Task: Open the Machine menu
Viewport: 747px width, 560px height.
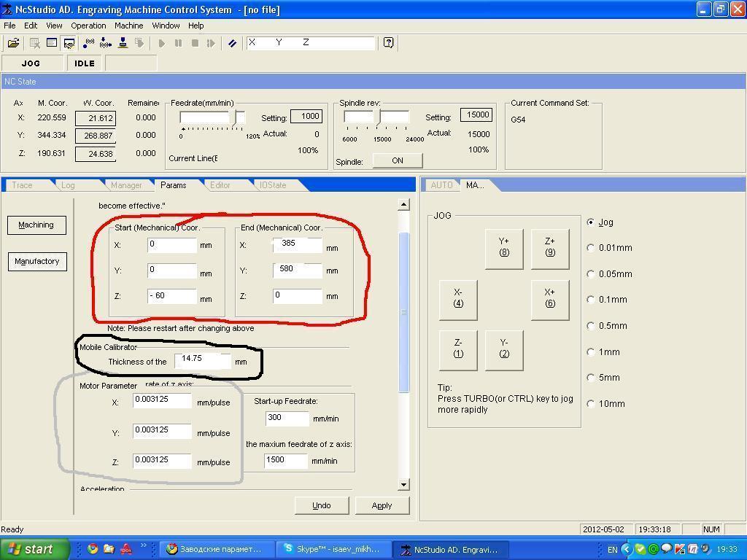Action: (128, 26)
